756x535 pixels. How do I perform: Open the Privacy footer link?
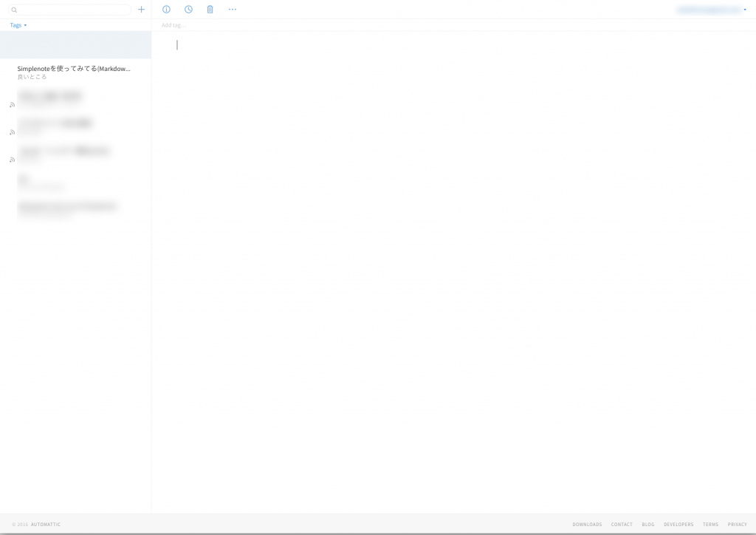click(737, 525)
